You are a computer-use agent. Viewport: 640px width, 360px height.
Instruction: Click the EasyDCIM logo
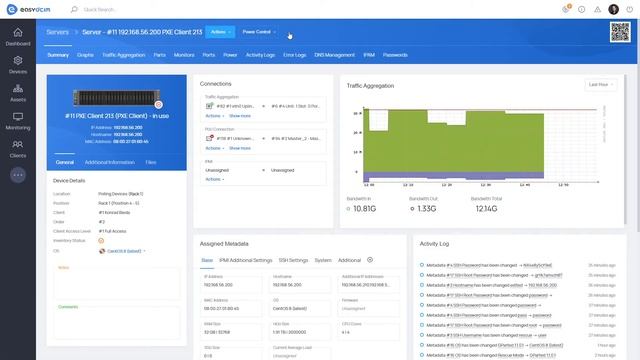29,9
